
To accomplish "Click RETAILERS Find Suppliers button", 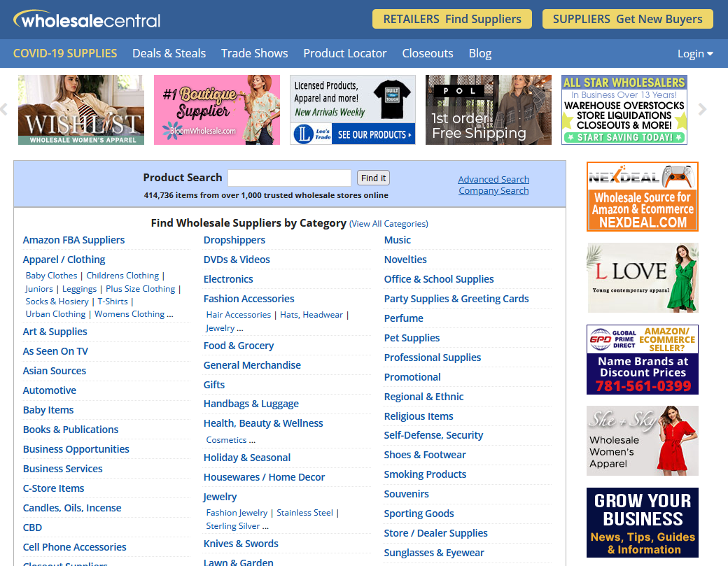I will (x=451, y=19).
